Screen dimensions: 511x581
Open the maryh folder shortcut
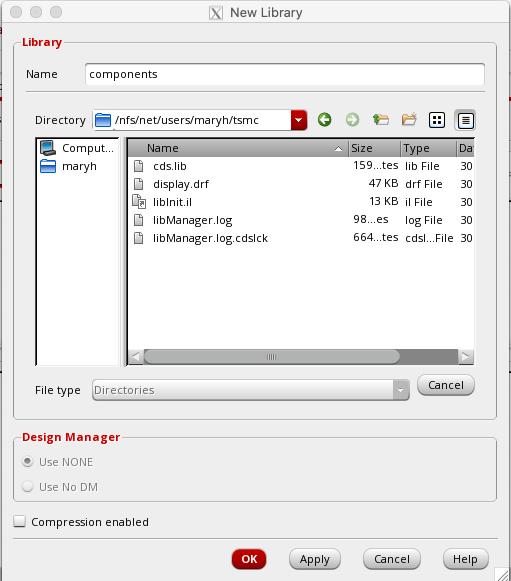(x=69, y=166)
